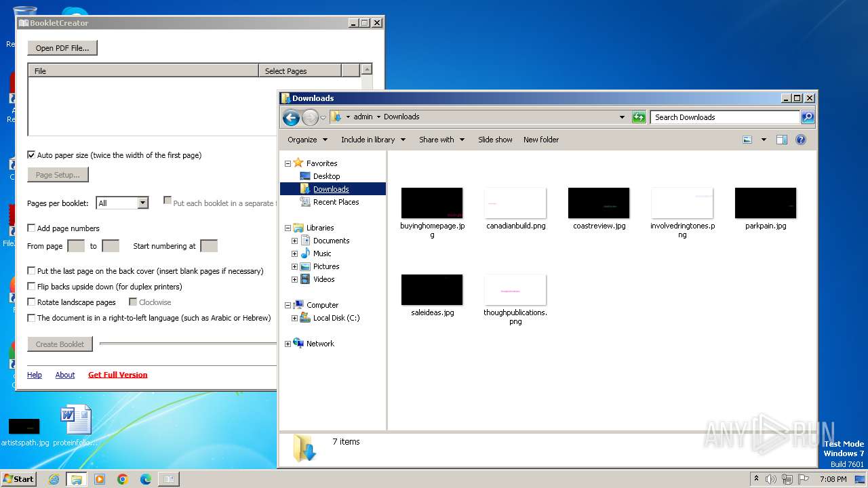Click the Start numbering at field

(209, 246)
